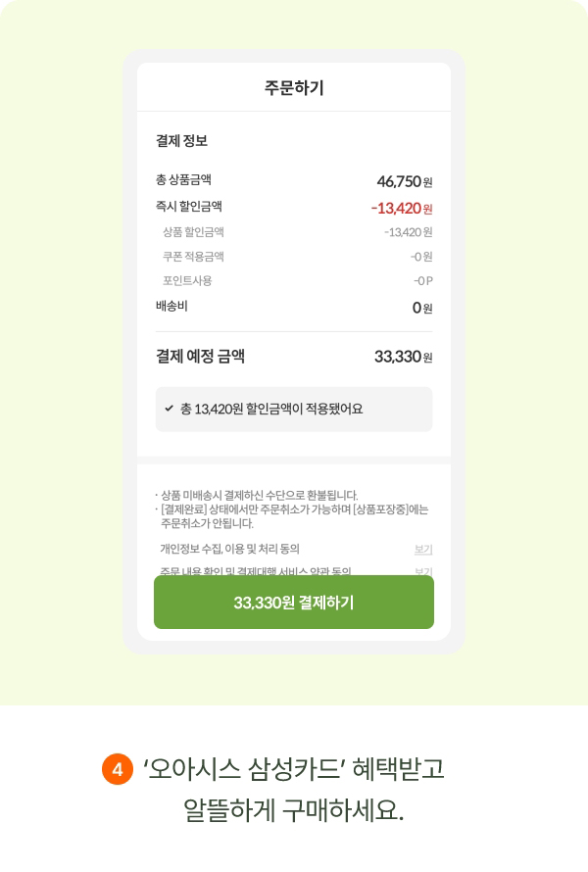Click the 개인정보 수집, 이용 및 처리 동의 text

tap(229, 549)
